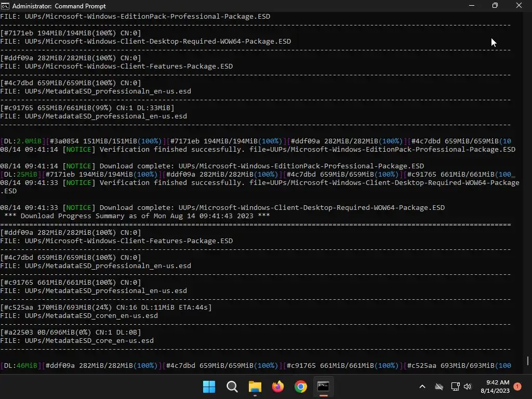This screenshot has width=532, height=399.
Task: Click upper 'FILE: UUPs/MetadataESD_professionaln_en-us.esd' line
Action: (96, 91)
